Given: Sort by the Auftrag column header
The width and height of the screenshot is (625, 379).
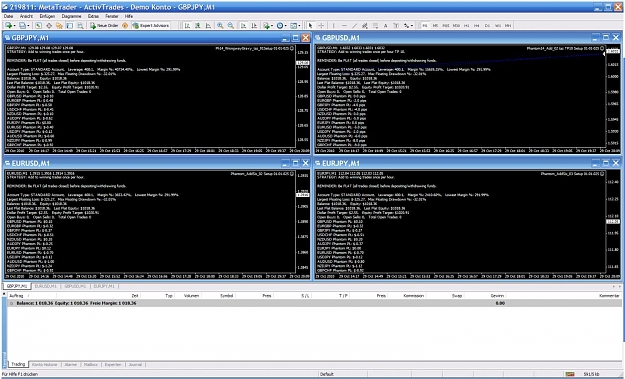Looking at the screenshot, I should point(32,296).
